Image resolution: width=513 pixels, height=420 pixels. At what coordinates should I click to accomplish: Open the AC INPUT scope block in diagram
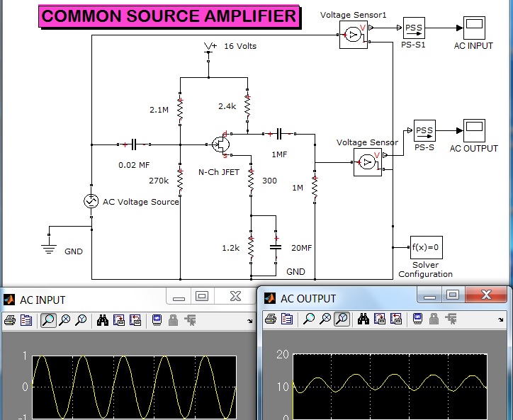(x=475, y=28)
